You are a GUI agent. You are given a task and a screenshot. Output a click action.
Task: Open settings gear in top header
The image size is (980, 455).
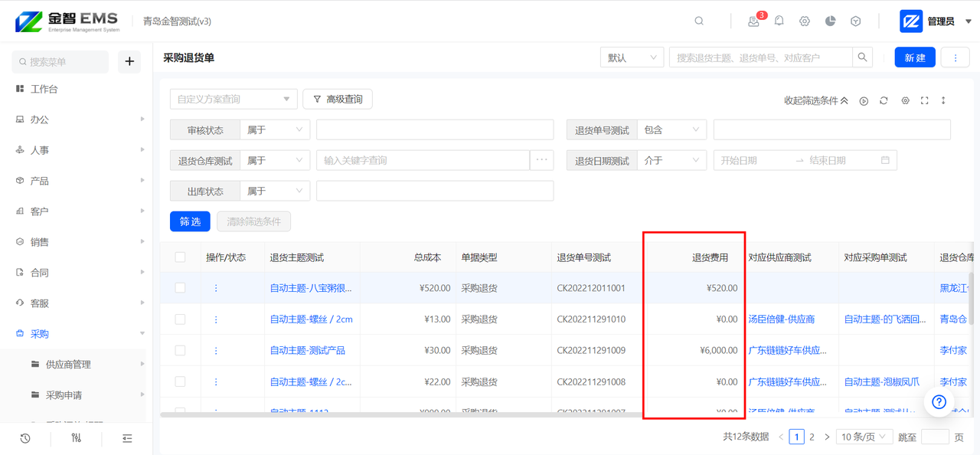coord(805,21)
